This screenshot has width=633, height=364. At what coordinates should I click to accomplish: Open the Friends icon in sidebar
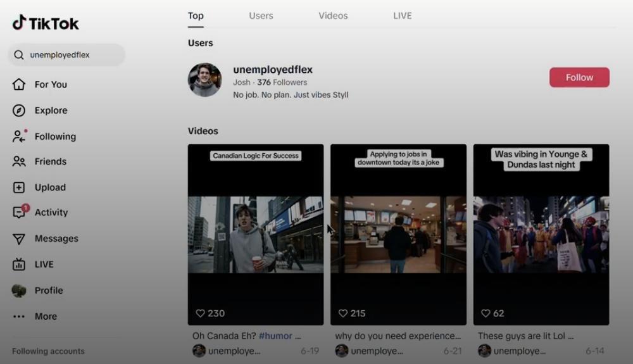click(x=19, y=161)
